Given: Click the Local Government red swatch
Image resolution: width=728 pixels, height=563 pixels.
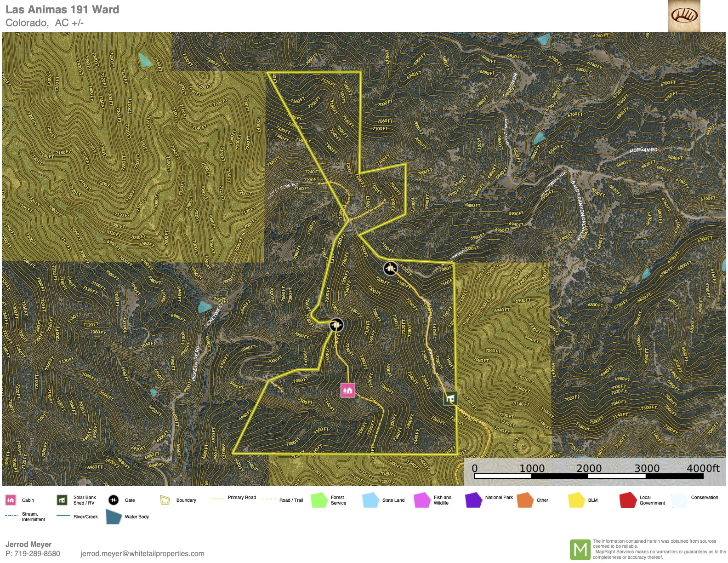Looking at the screenshot, I should click(x=628, y=500).
